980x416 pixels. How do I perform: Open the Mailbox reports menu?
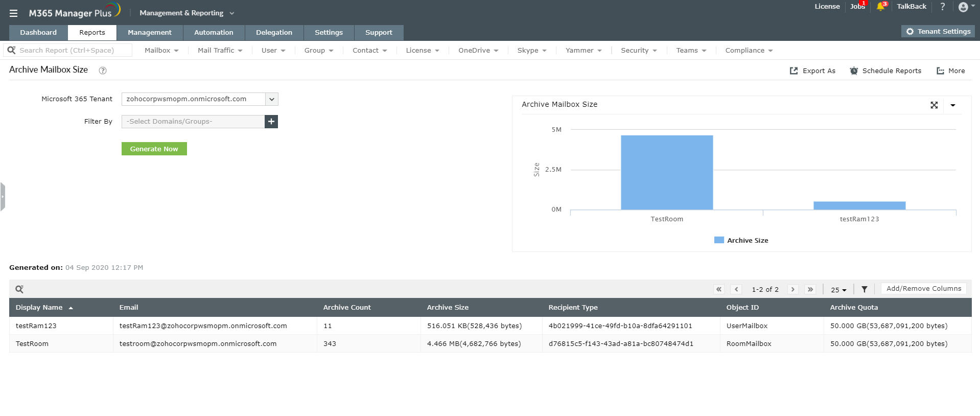[x=161, y=50]
